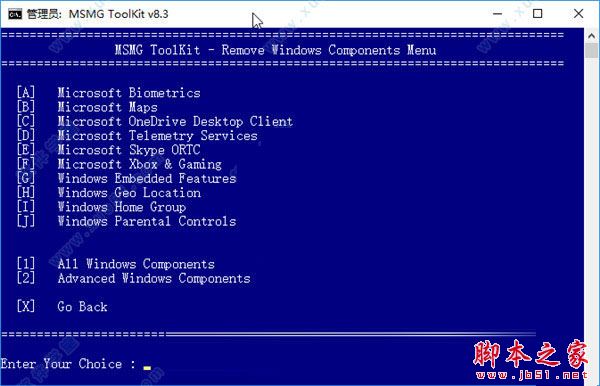This screenshot has width=600, height=386.
Task: Click the console icon in title bar
Action: point(15,14)
